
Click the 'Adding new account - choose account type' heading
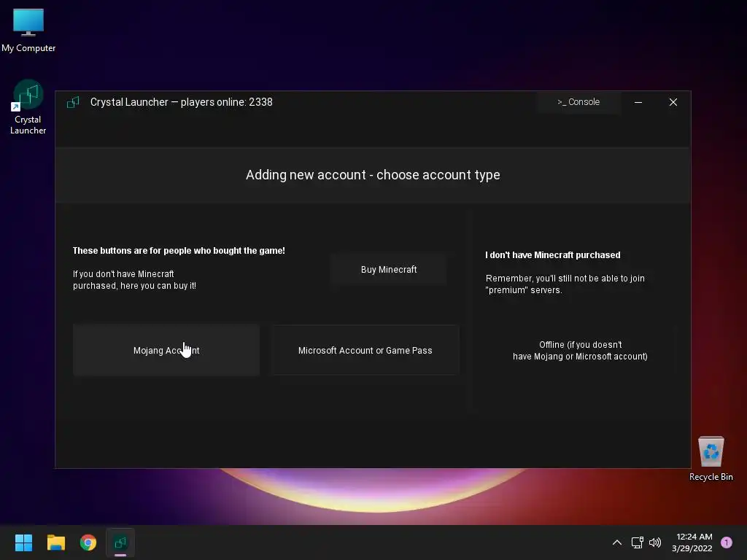pos(373,175)
